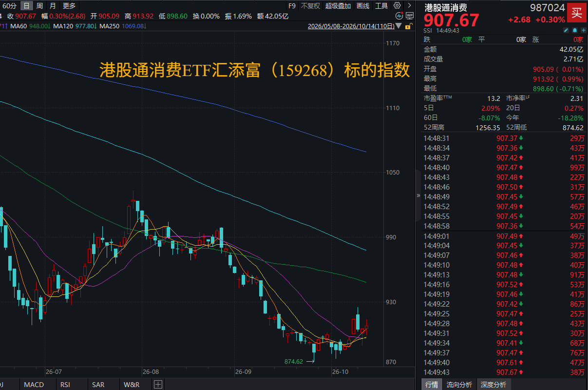Click the 26-09 date axis label
Image resolution: width=588 pixels, height=390 pixels.
tap(243, 371)
